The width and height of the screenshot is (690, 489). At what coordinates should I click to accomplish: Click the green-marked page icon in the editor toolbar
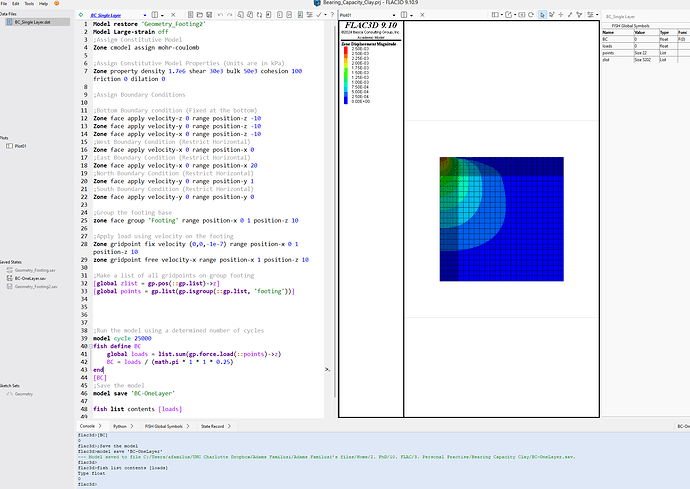pyautogui.click(x=300, y=15)
